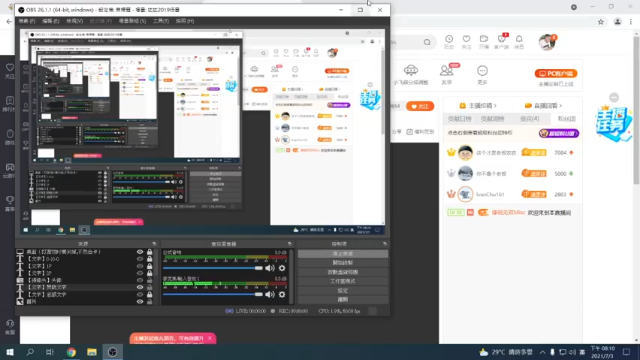Toggle lock on the first desktop source
Image resolution: width=640 pixels, height=360 pixels.
click(149, 252)
